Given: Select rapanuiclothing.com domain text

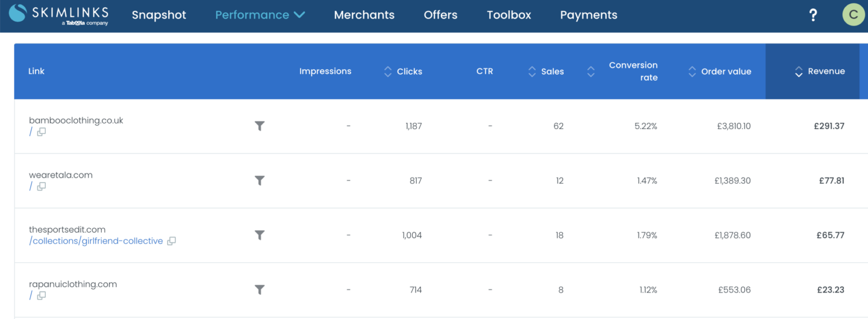Looking at the screenshot, I should tap(73, 284).
